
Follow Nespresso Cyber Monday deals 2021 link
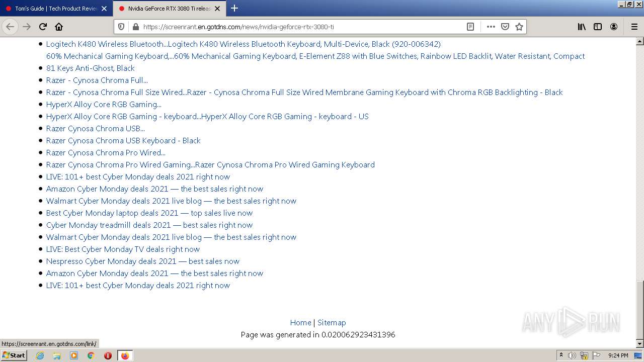[143, 261]
